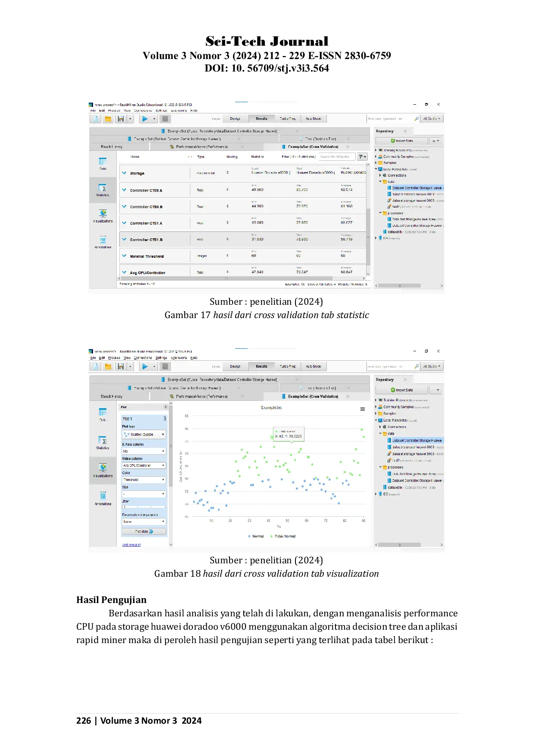Collapse the Plot configuration panel
The width and height of the screenshot is (534, 756).
coord(166,407)
